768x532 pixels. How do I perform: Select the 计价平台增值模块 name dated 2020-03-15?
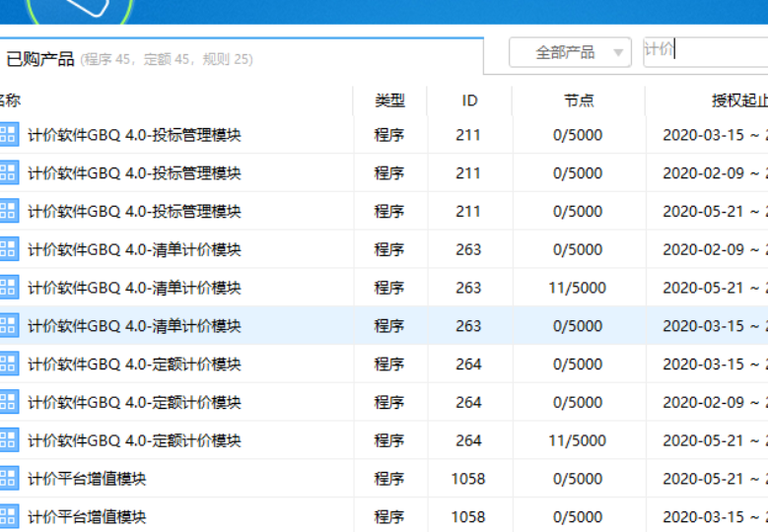coord(87,516)
